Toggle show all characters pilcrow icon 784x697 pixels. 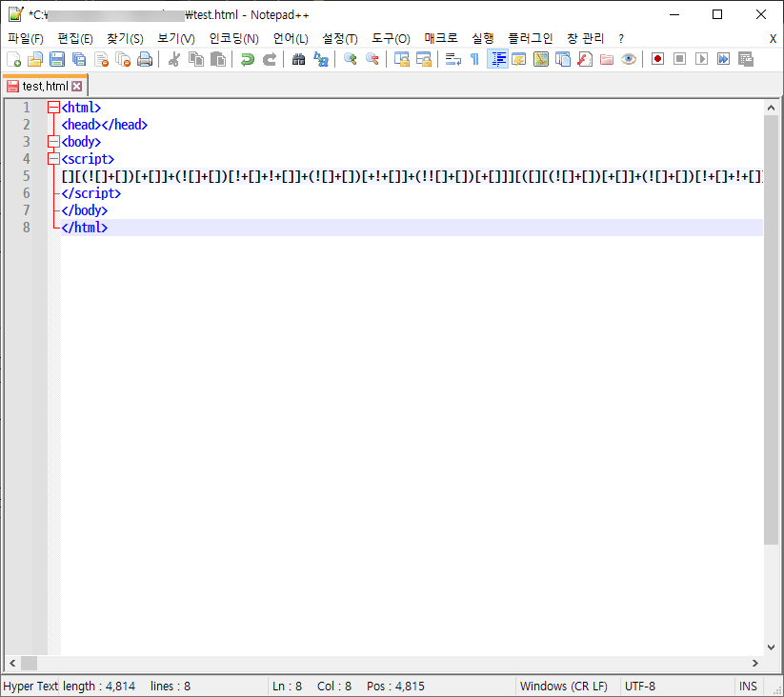point(475,59)
